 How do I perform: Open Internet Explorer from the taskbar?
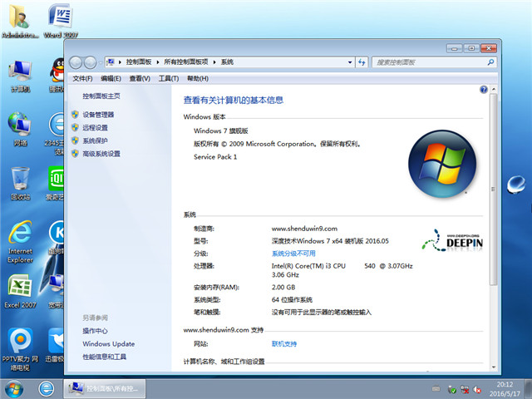coord(47,389)
